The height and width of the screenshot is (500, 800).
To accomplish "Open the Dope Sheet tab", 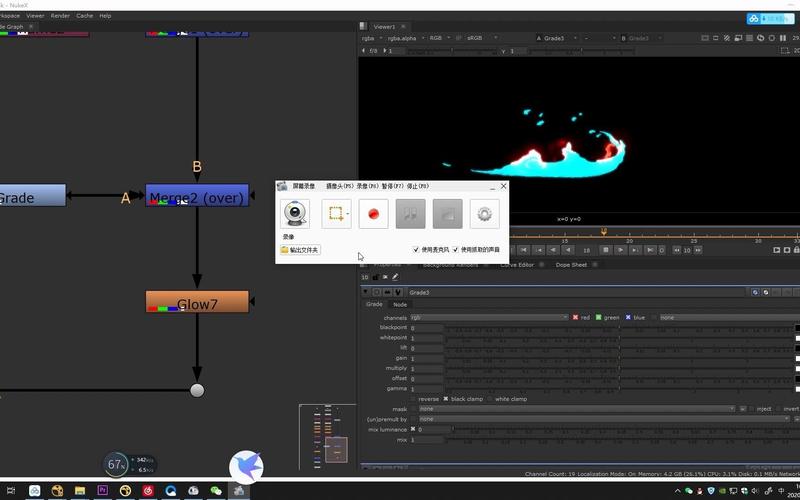I will tap(571, 265).
